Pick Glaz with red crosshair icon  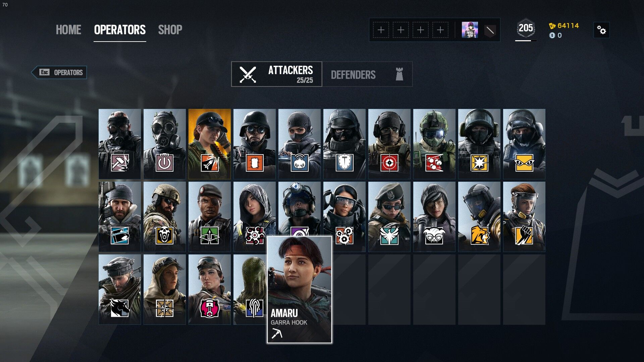389,144
